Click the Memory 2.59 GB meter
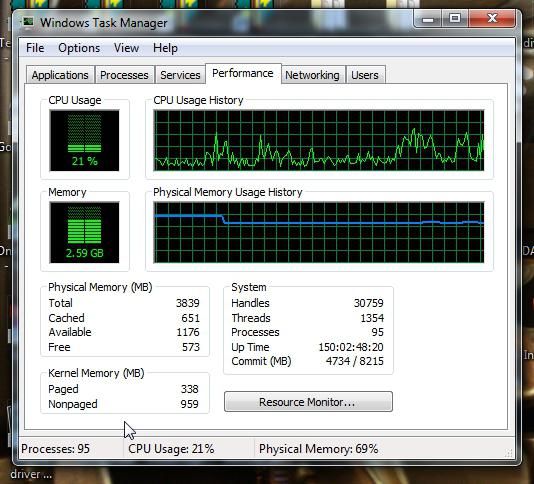Image resolution: width=534 pixels, height=484 pixels. 84,232
